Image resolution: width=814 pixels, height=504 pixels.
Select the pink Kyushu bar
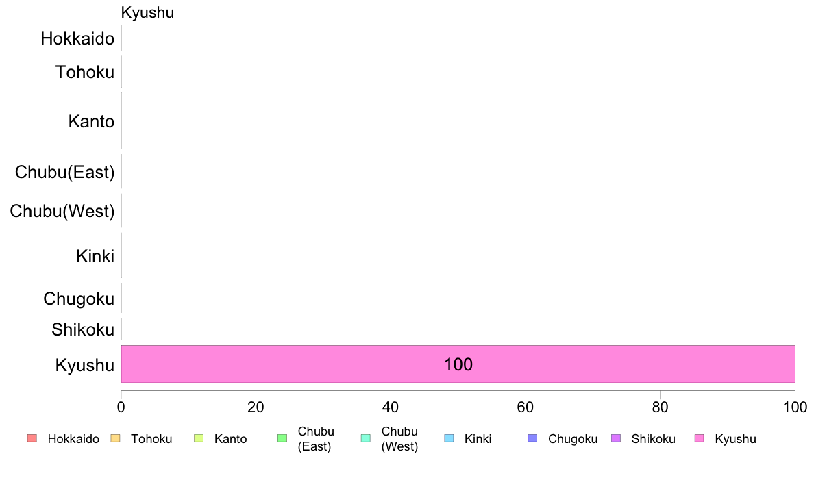tap(458, 364)
